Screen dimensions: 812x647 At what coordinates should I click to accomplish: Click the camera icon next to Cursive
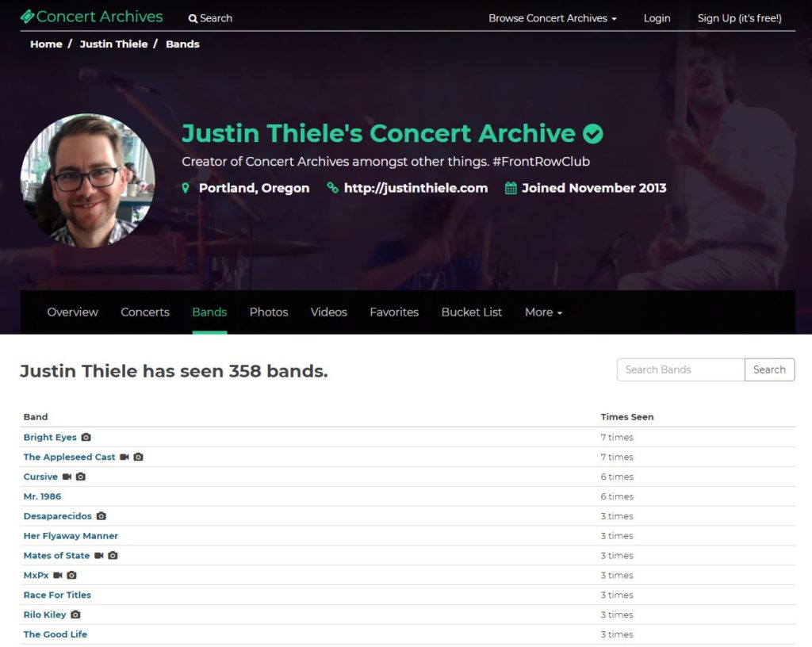(x=80, y=477)
